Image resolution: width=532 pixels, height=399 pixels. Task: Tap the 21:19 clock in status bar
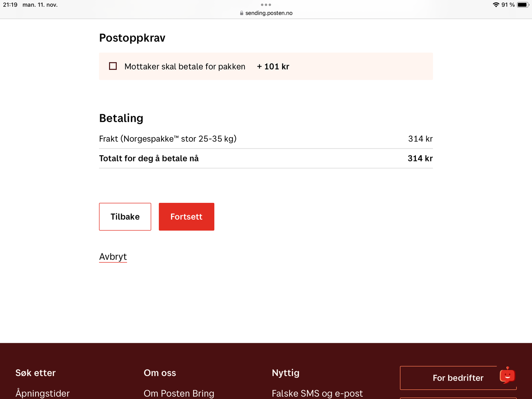10,5
